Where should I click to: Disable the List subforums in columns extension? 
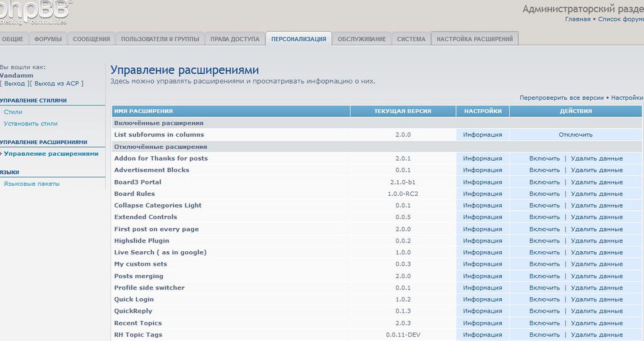[x=575, y=134]
